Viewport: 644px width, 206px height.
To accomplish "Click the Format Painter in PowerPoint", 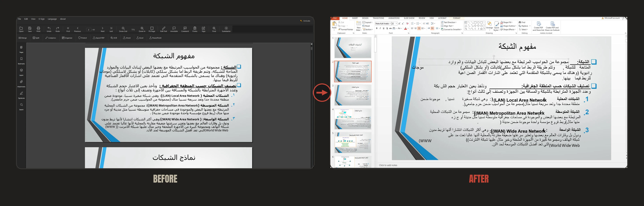I will [x=346, y=30].
